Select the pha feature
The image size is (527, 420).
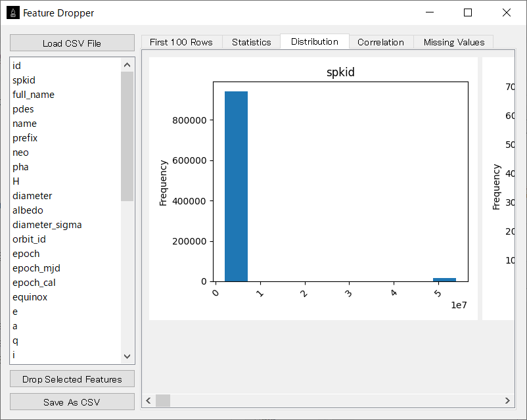click(x=66, y=167)
